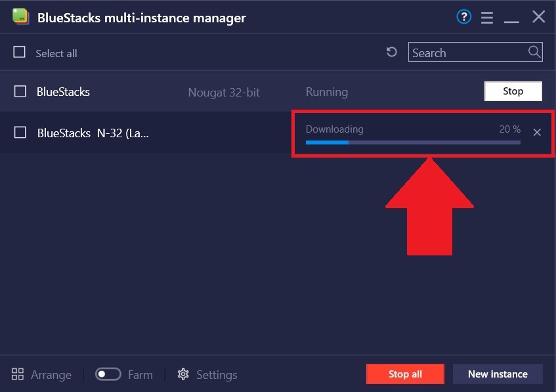Click the Running status text
Image resolution: width=556 pixels, height=392 pixels.
pyautogui.click(x=327, y=92)
